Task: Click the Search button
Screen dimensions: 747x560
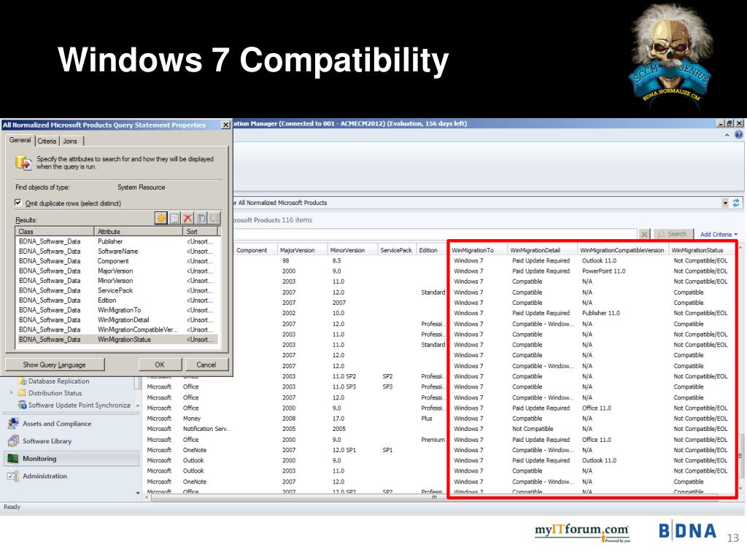Action: point(672,234)
